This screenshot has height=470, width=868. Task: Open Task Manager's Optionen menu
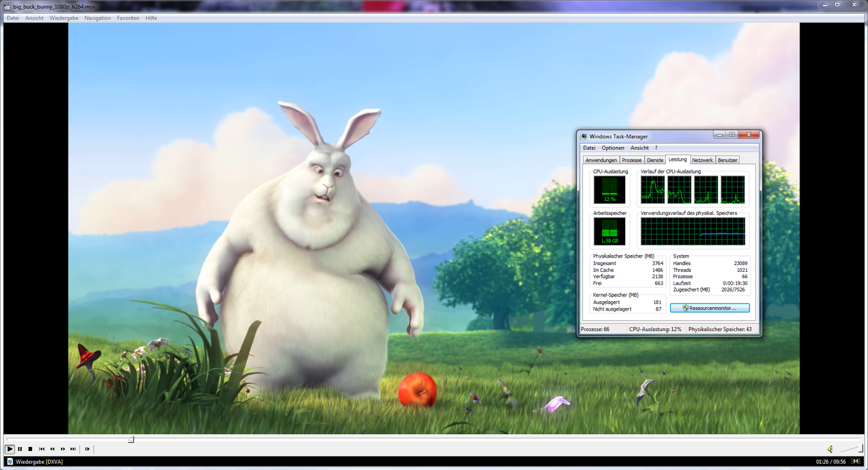(x=613, y=148)
